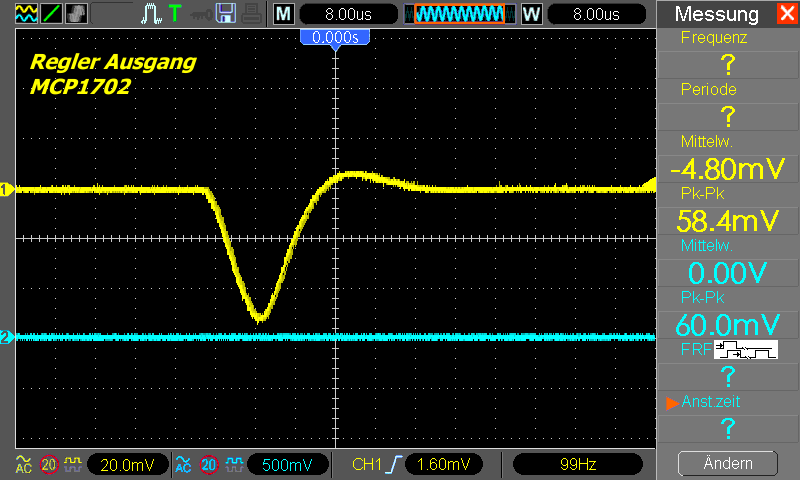Click the CH1 trigger source label
The height and width of the screenshot is (480, 800).
[x=366, y=464]
